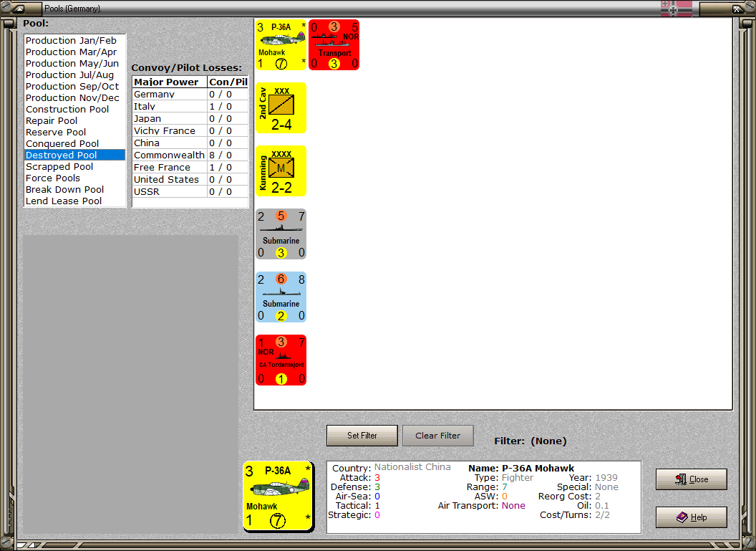
Task: Select the light blue Submarine counter
Action: click(281, 297)
